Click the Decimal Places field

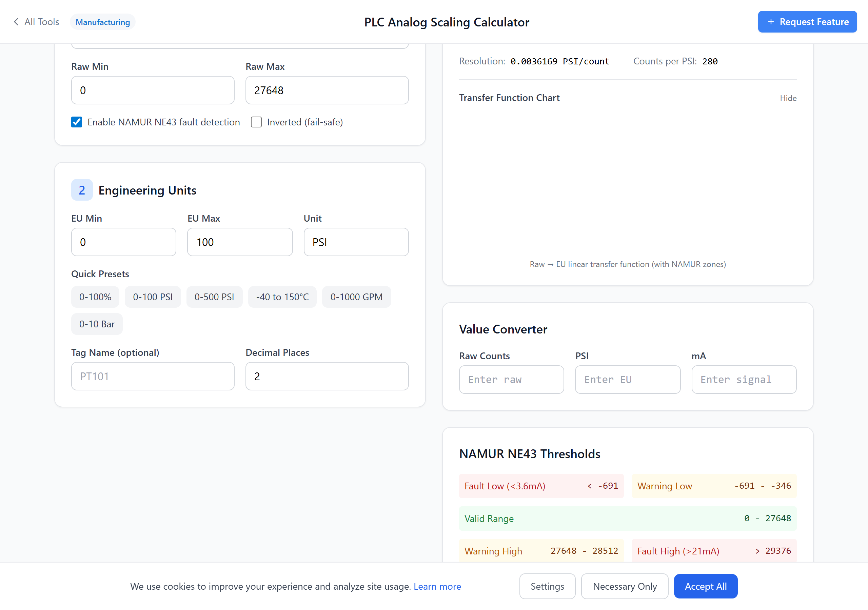click(327, 377)
